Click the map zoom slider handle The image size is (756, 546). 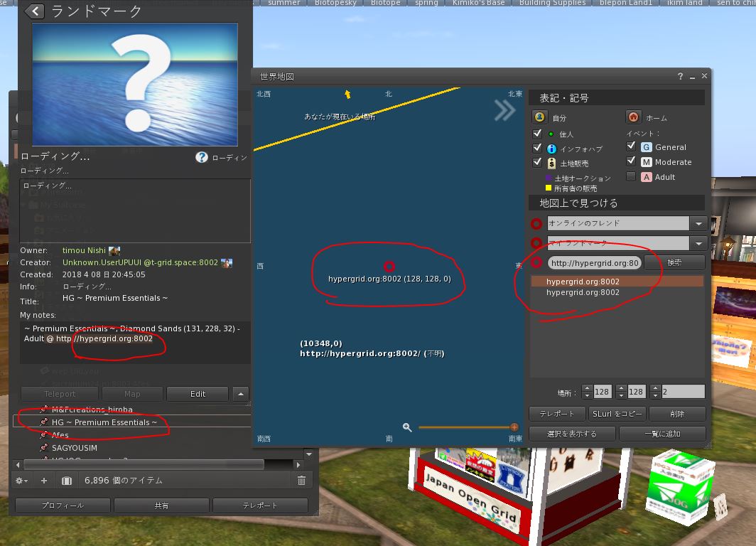514,427
